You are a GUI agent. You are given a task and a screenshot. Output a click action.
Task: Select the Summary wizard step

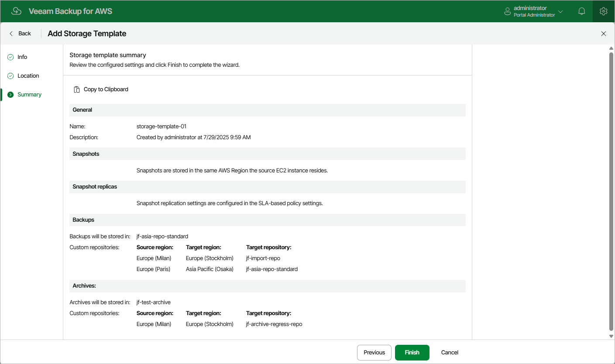(x=29, y=94)
